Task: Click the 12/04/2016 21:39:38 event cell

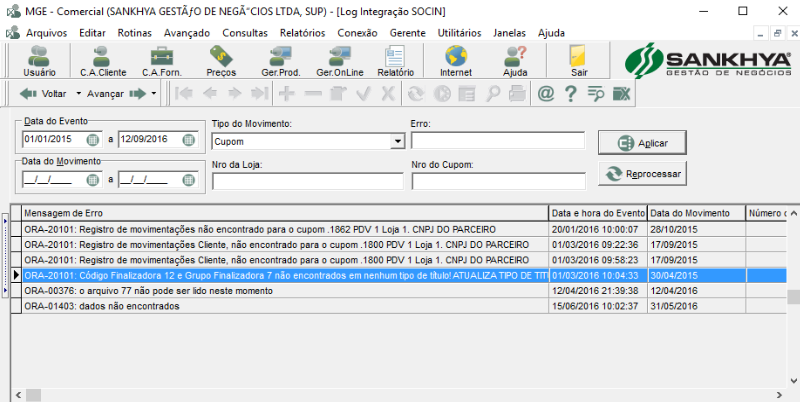Action: tap(598, 291)
